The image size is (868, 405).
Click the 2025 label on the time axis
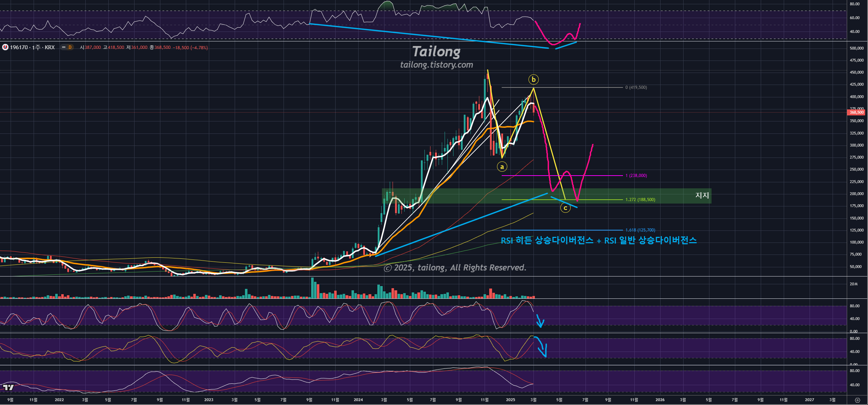coord(510,400)
